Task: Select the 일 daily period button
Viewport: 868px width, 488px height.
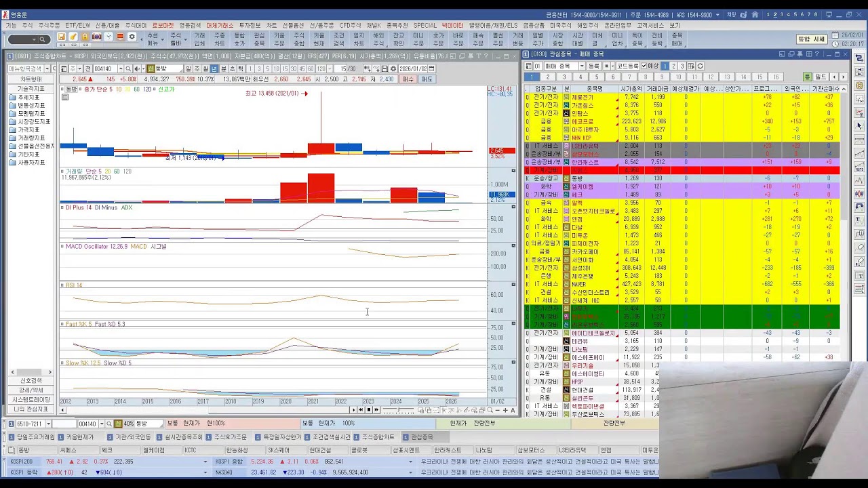Action: point(189,68)
